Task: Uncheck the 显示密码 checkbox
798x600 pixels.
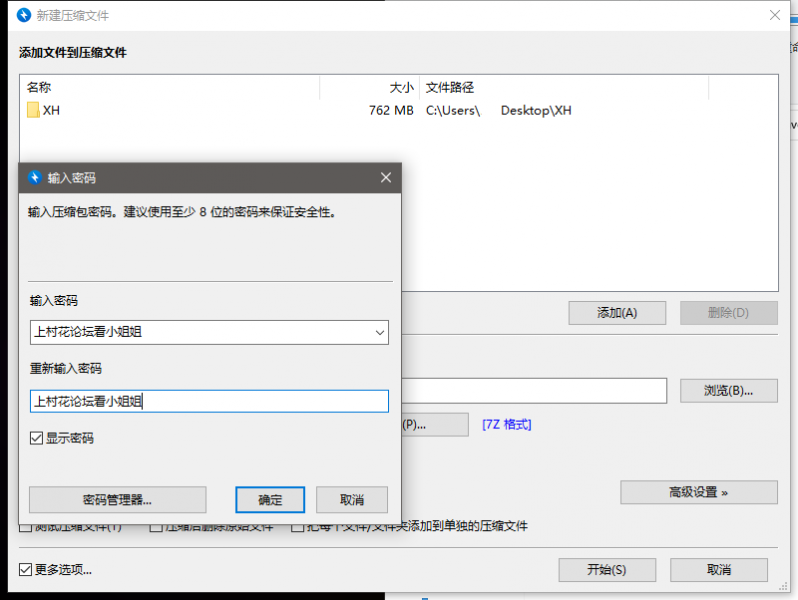Action: coord(37,438)
